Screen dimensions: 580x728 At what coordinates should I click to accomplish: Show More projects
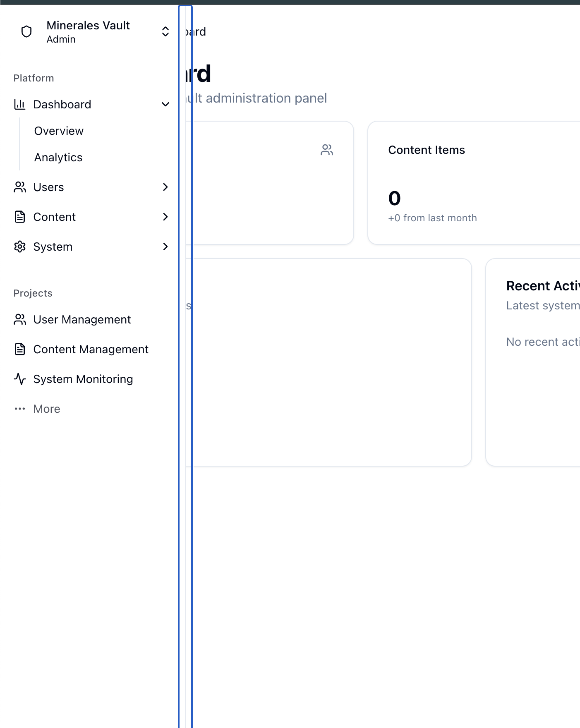47,409
